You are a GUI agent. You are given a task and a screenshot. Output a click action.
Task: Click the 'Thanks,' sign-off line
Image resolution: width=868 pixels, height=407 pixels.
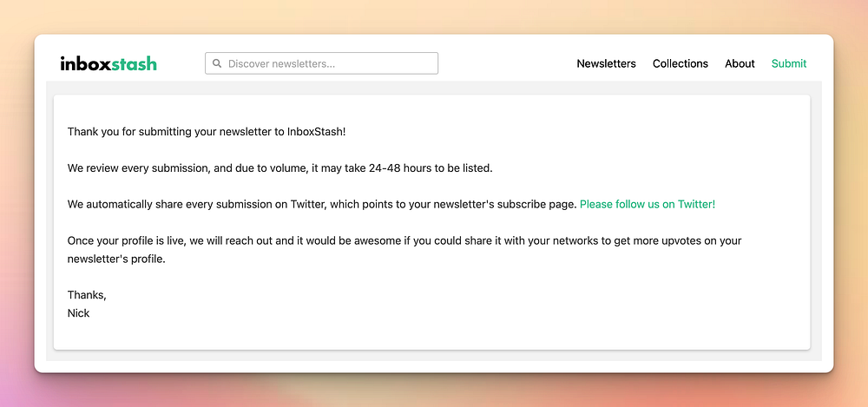coord(87,295)
